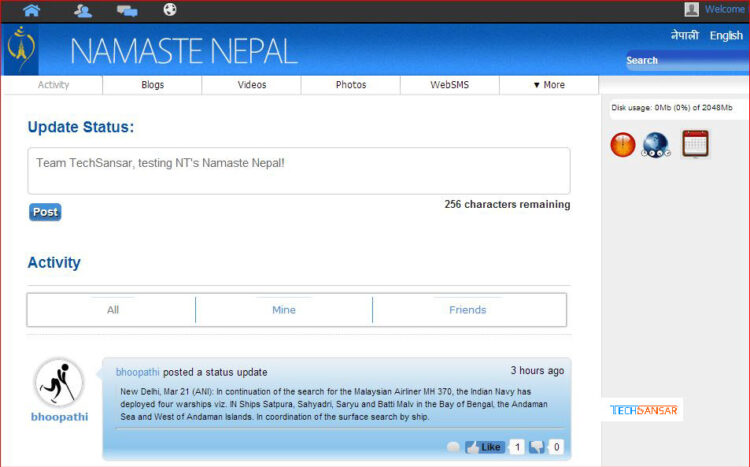Open bhoopathi's profile picture
750x467 pixels.
click(x=59, y=383)
